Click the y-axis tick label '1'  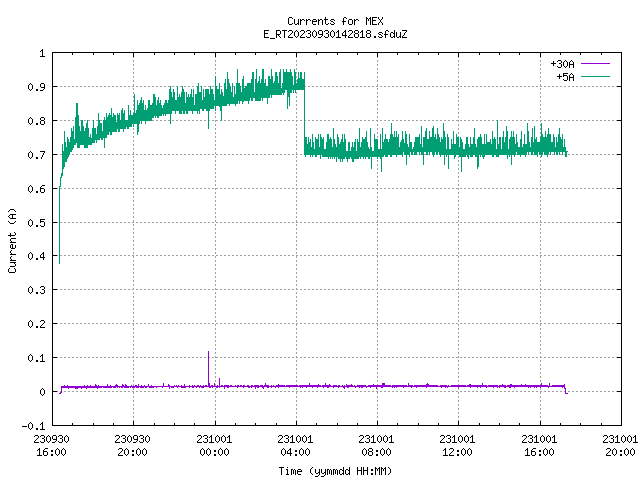coord(42,53)
